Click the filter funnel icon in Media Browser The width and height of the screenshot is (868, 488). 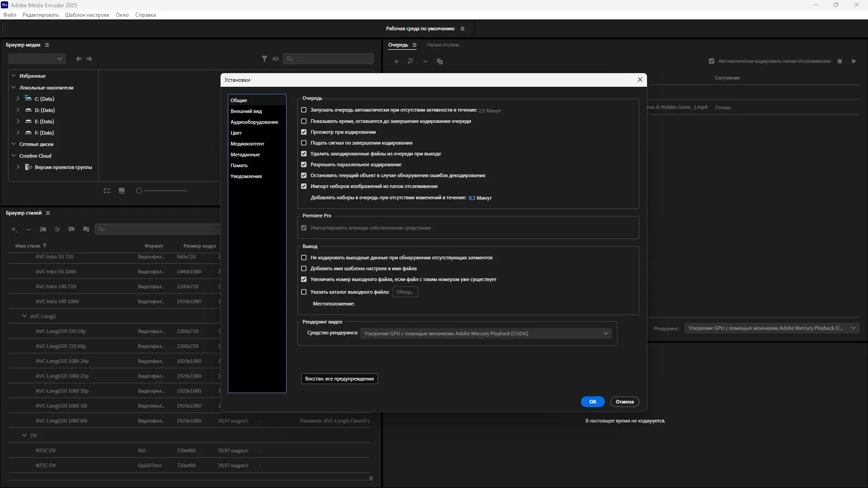click(x=264, y=59)
